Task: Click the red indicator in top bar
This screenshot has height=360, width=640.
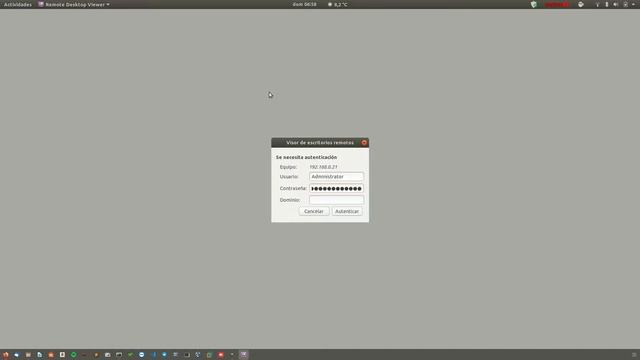Action: tap(557, 4)
